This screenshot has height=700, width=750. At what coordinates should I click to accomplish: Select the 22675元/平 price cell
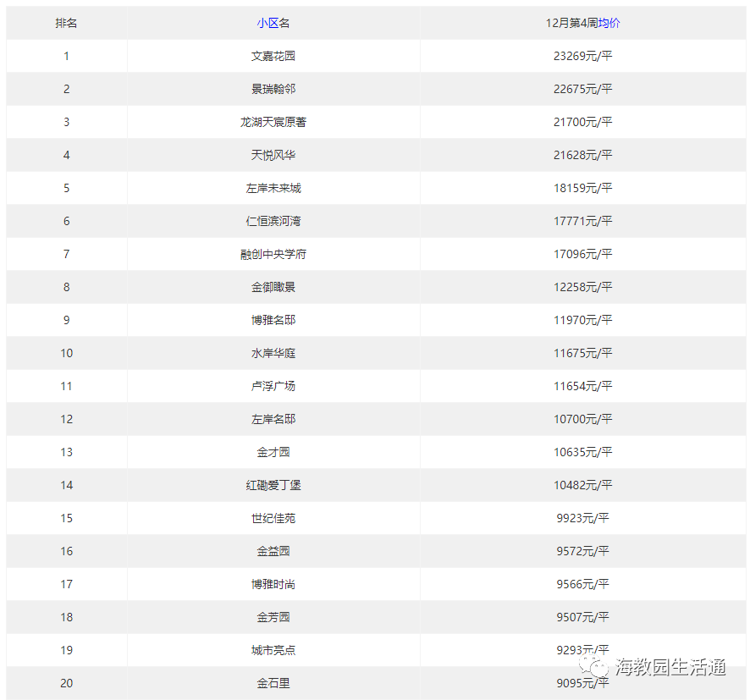click(x=583, y=89)
